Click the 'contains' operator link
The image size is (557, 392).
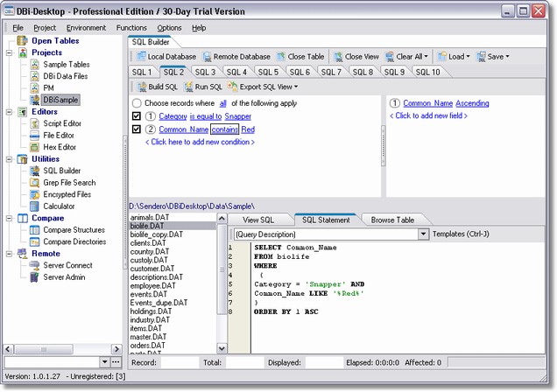(x=225, y=129)
